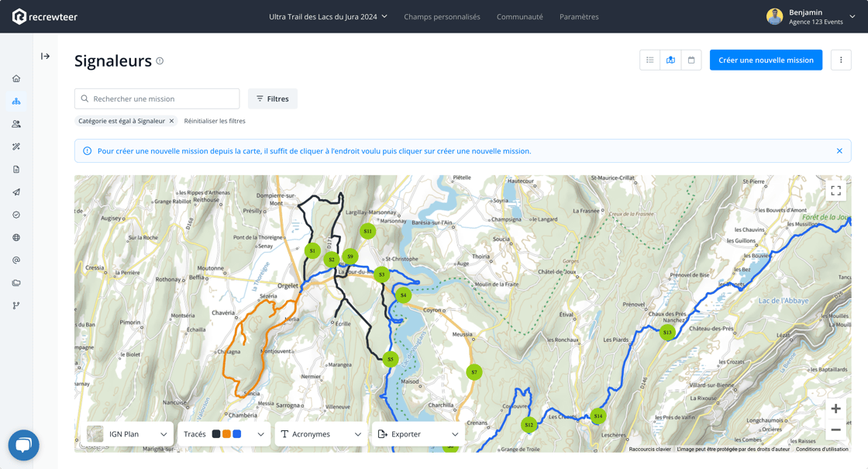Open the globe sidebar icon

click(16, 237)
